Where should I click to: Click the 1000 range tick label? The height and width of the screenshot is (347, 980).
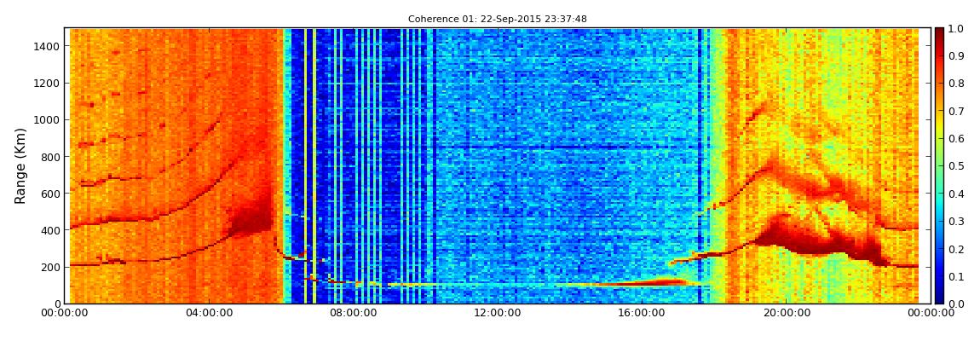coord(48,120)
